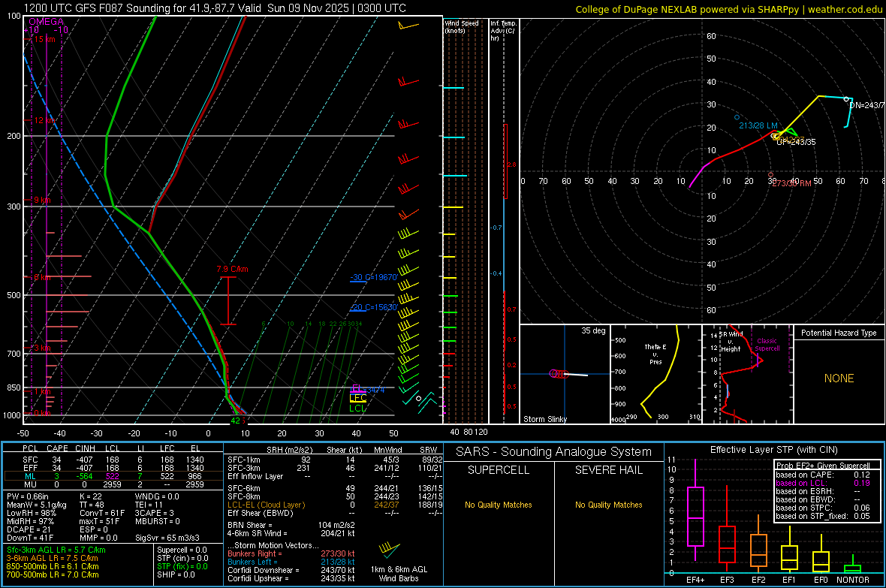
Task: Click the '273/30 RM' hodograph label
Action: (x=791, y=183)
